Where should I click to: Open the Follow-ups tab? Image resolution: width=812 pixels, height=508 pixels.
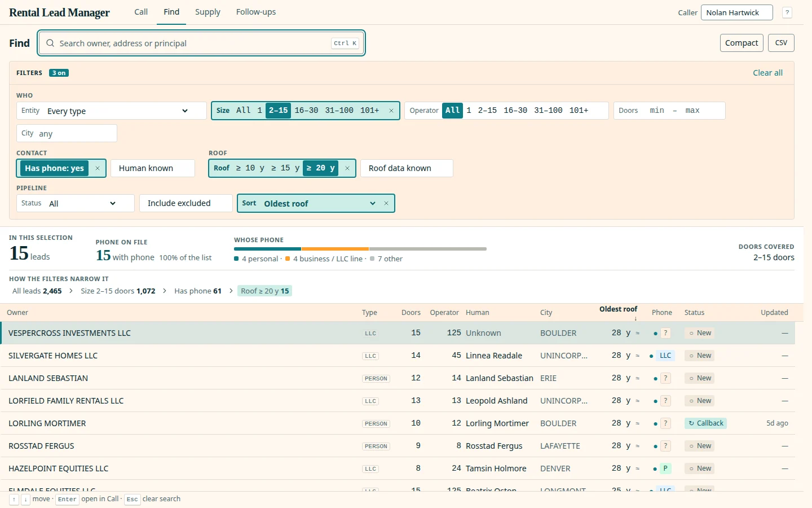tap(256, 12)
